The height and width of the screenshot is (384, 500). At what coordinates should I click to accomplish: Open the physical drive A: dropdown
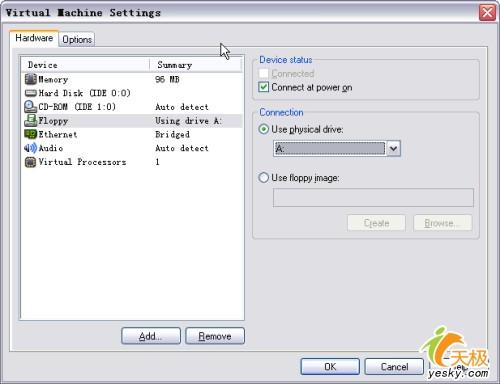pyautogui.click(x=393, y=148)
